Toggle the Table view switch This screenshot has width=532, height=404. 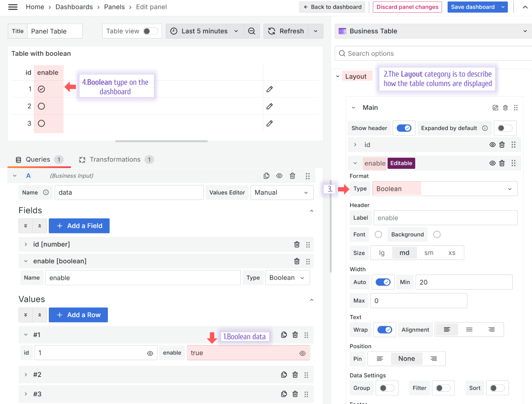(x=150, y=31)
